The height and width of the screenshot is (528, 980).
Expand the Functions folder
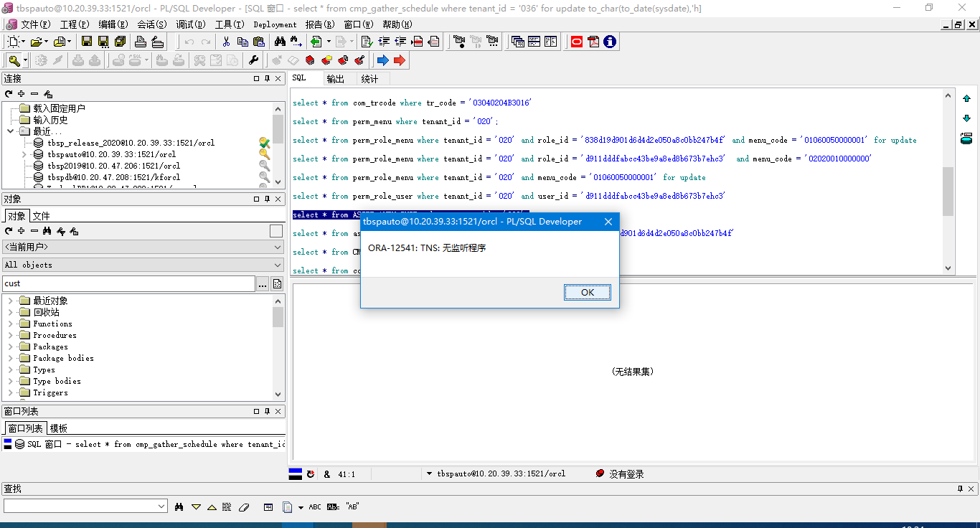(x=10, y=324)
